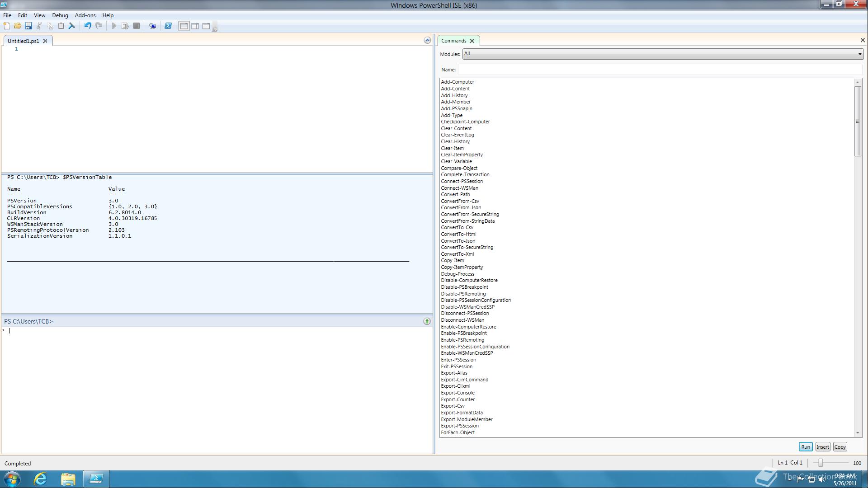Viewport: 868px width, 488px height.
Task: Select Enable-PSSessionConfiguration command
Action: (x=475, y=347)
